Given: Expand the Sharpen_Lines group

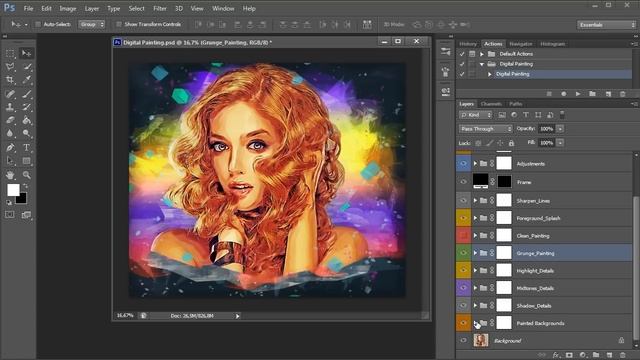Looking at the screenshot, I should click(475, 201).
